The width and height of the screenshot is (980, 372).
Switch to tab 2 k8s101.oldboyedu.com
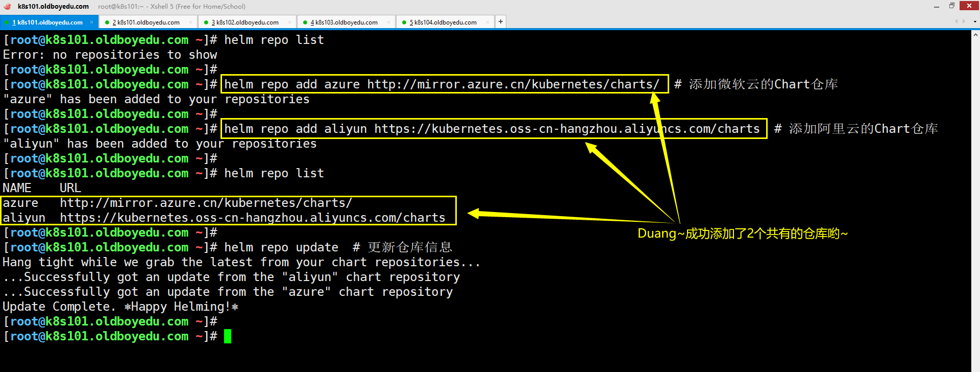click(145, 22)
